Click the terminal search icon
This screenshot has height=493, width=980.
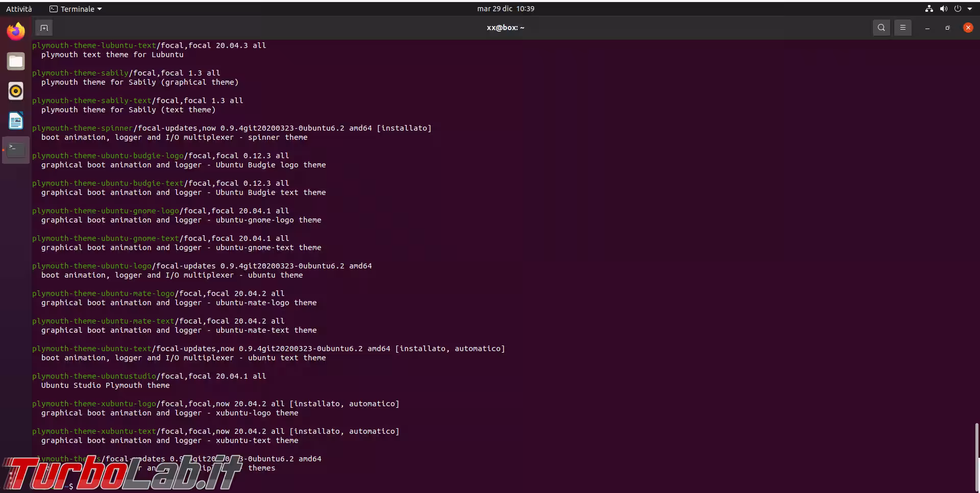click(x=881, y=28)
